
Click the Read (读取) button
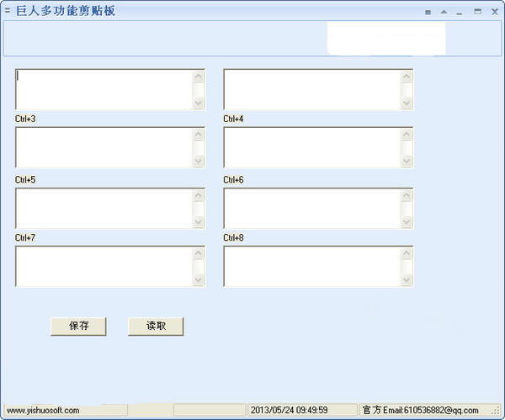[156, 327]
